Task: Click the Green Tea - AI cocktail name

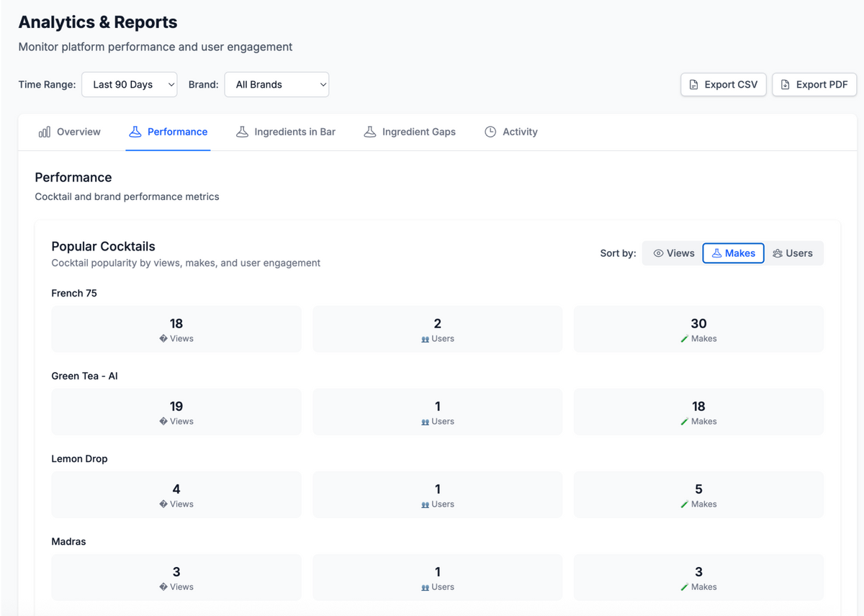Action: 84,376
